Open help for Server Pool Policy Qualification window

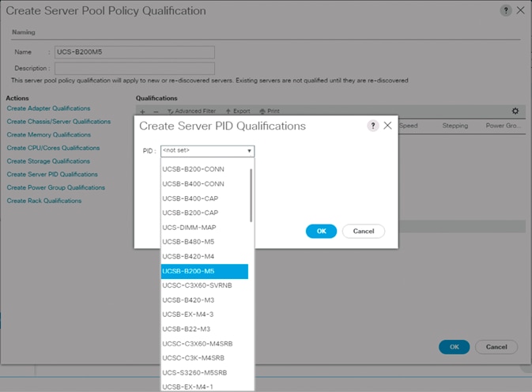coord(506,10)
